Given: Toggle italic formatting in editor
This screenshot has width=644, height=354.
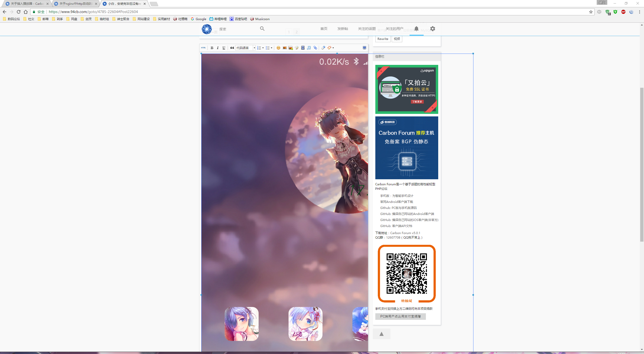Looking at the screenshot, I should tap(218, 48).
